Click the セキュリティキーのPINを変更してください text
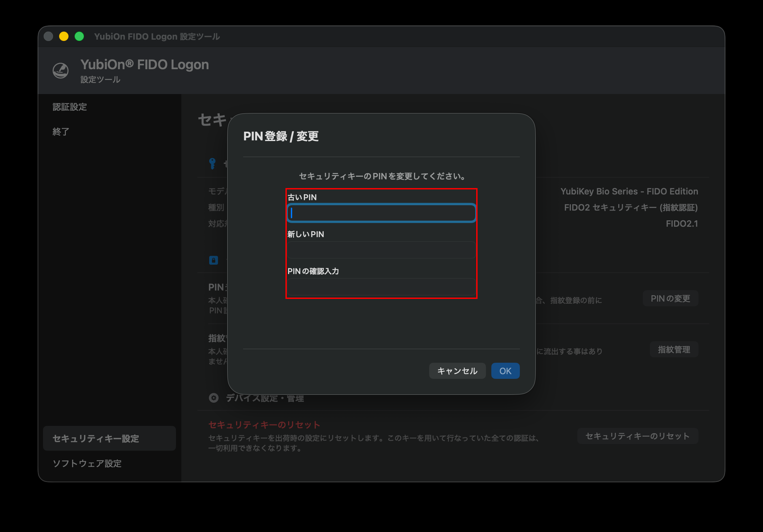The width and height of the screenshot is (763, 532). pyautogui.click(x=382, y=176)
